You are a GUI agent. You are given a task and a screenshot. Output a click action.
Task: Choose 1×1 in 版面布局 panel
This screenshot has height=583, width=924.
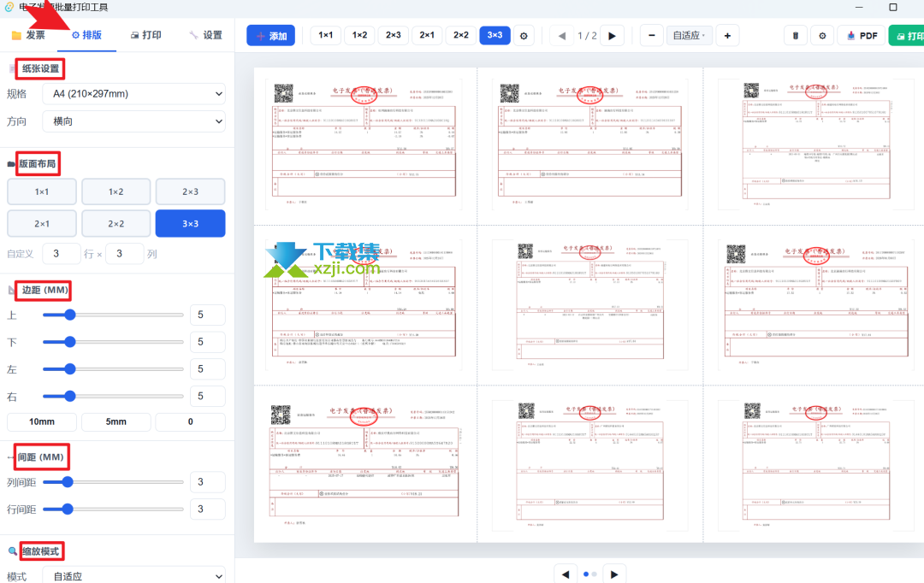point(42,192)
